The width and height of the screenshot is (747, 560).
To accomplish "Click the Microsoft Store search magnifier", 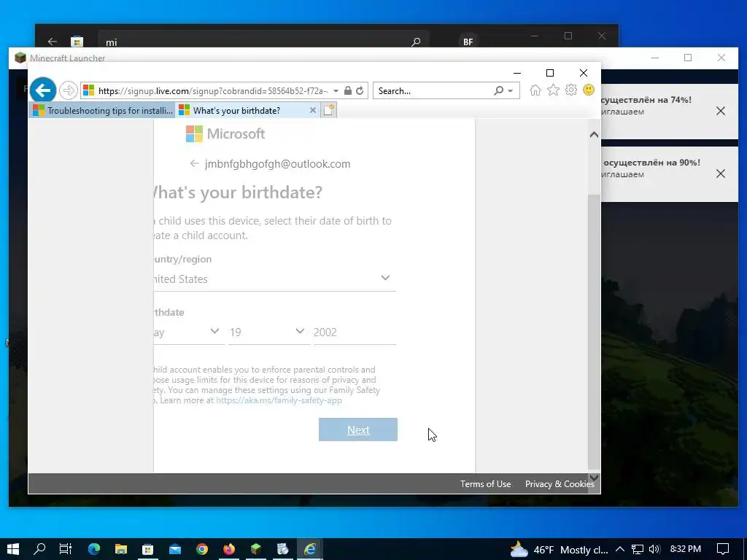I will click(416, 42).
